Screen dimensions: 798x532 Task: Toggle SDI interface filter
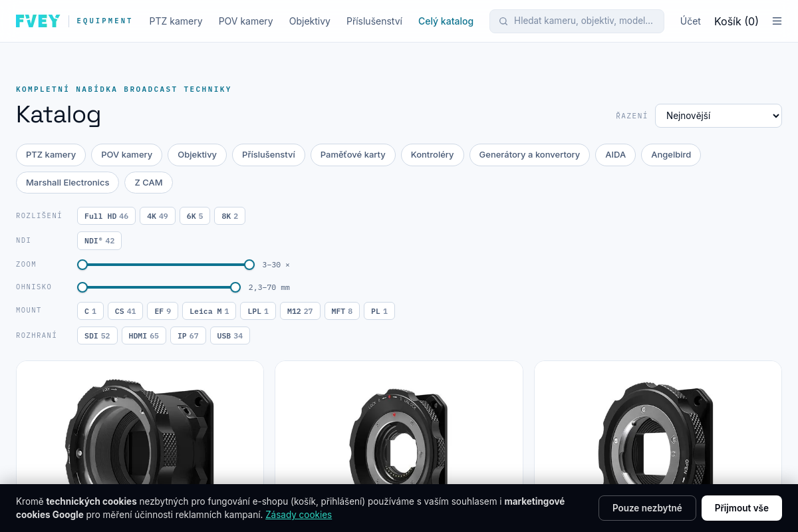[x=97, y=336]
